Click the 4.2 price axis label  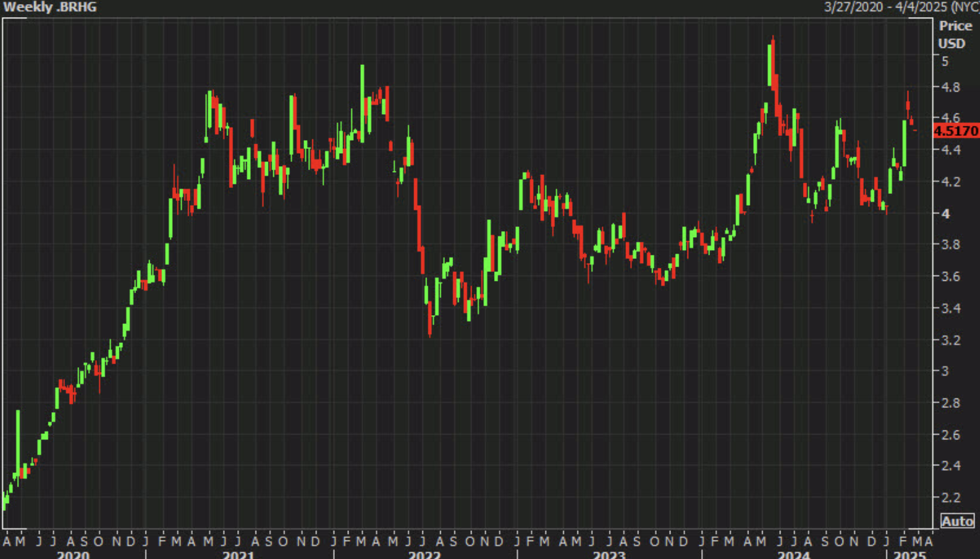pyautogui.click(x=949, y=182)
